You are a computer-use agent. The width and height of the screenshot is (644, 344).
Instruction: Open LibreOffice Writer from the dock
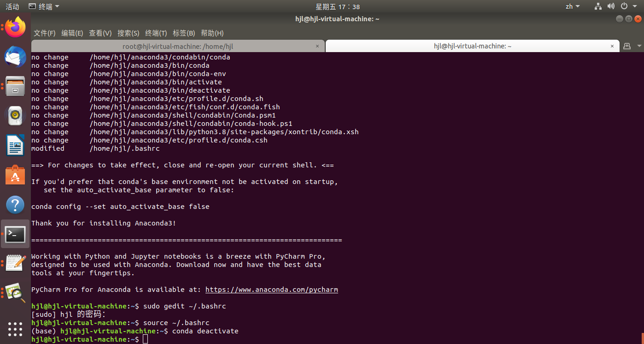(15, 145)
